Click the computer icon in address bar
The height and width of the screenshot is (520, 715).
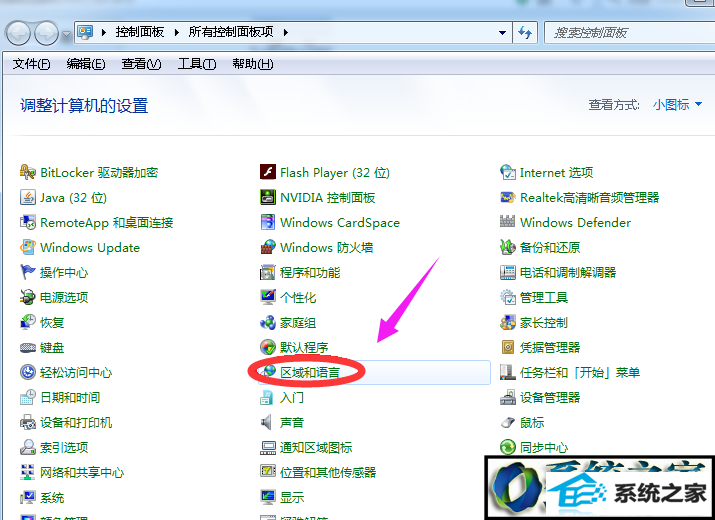[x=85, y=32]
